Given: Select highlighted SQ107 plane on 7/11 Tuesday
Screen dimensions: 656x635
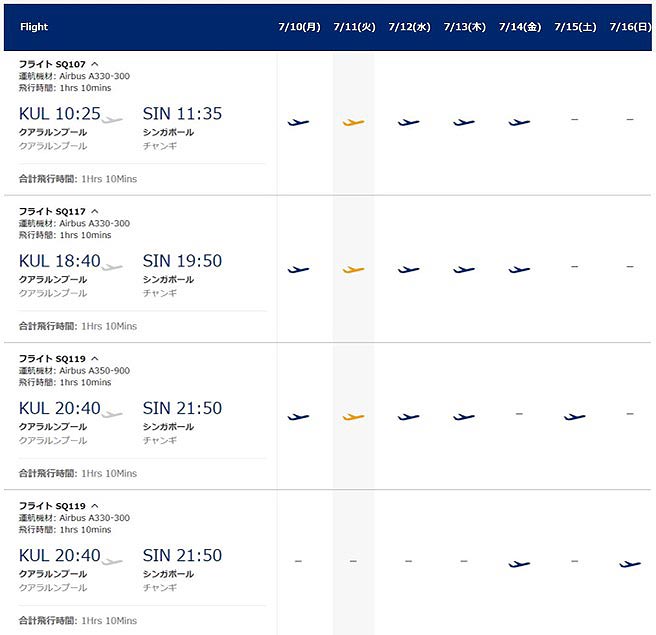Looking at the screenshot, I should click(353, 122).
